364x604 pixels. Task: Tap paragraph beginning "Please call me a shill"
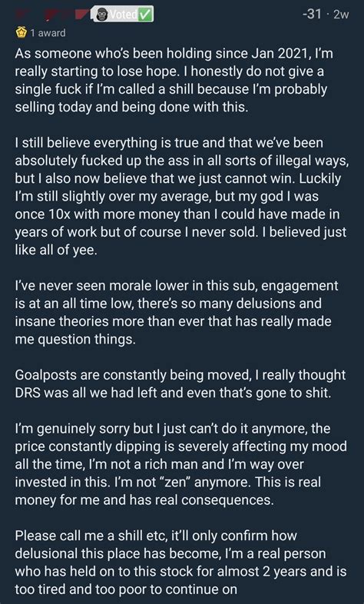pyautogui.click(x=180, y=562)
